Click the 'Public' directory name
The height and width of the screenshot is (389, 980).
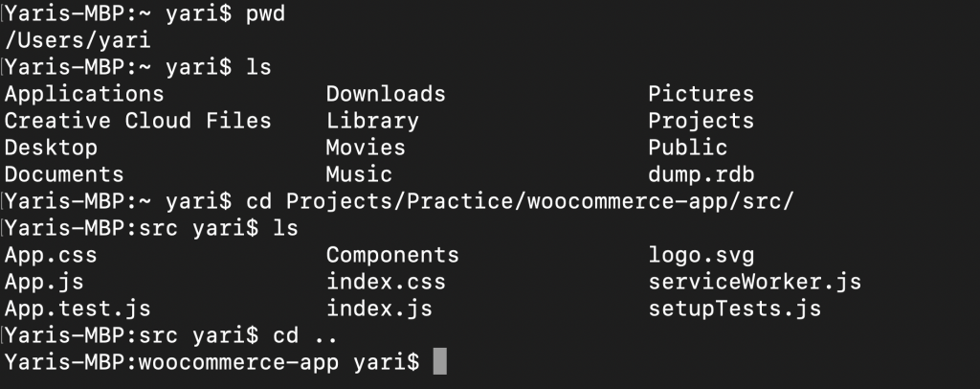pos(687,148)
